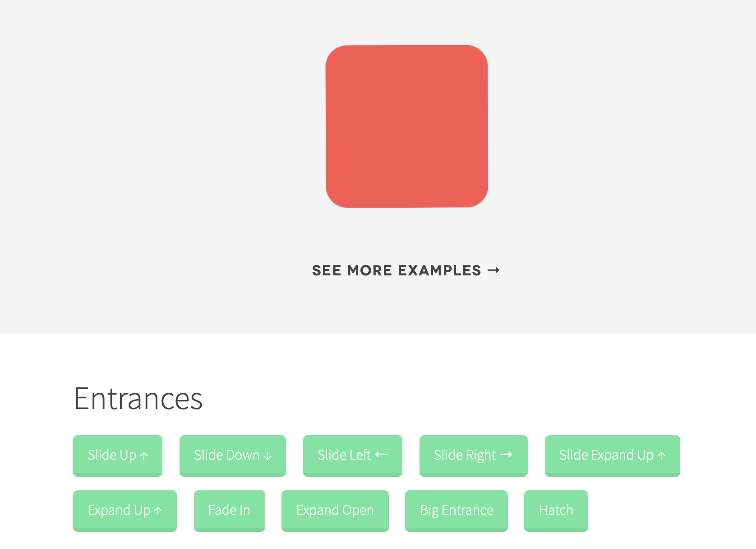Play the Expand Open animation

(335, 511)
